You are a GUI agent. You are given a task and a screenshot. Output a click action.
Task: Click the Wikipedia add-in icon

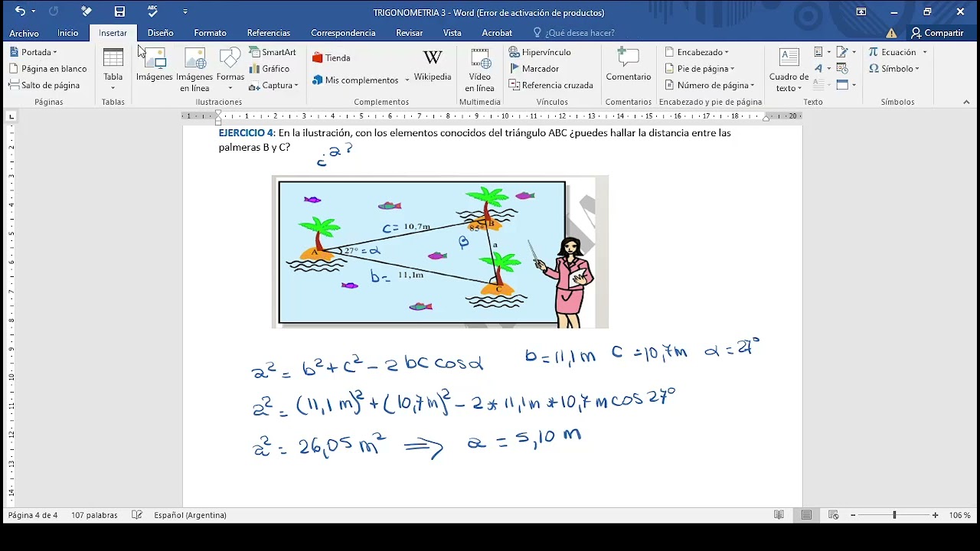coord(433,65)
